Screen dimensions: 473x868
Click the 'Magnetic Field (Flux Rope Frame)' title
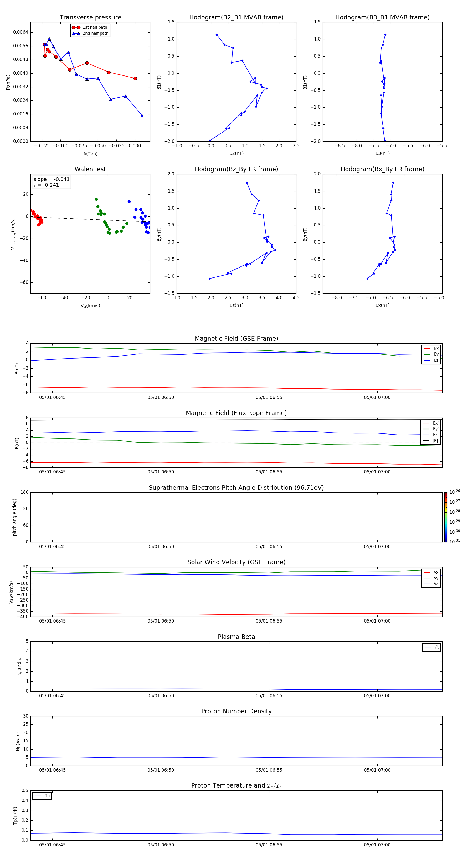[236, 413]
